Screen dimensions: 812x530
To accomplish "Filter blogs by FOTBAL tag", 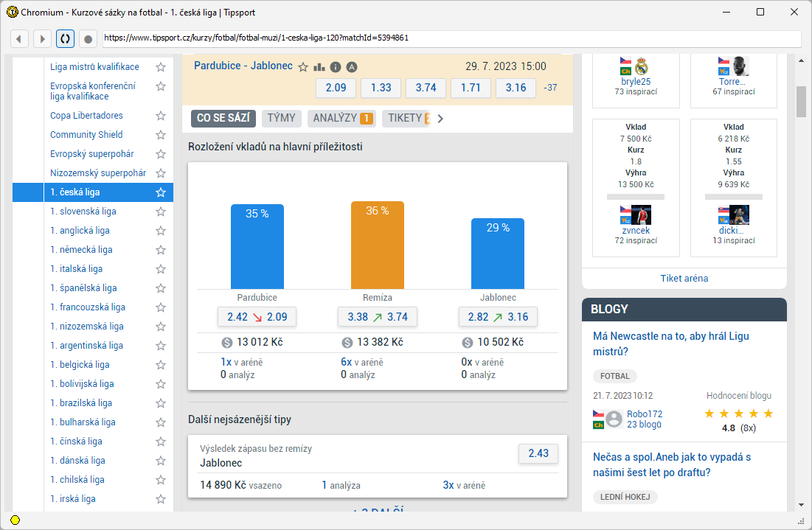I will click(614, 376).
